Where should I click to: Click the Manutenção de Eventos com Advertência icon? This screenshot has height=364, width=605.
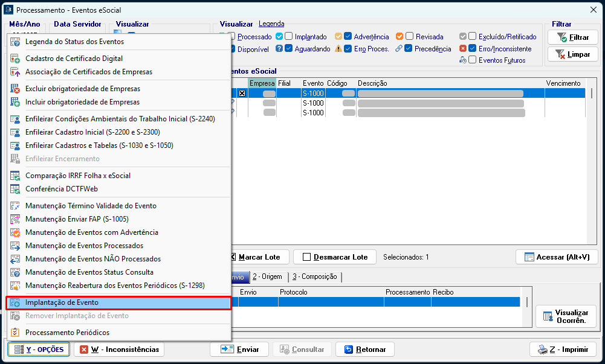[15, 232]
